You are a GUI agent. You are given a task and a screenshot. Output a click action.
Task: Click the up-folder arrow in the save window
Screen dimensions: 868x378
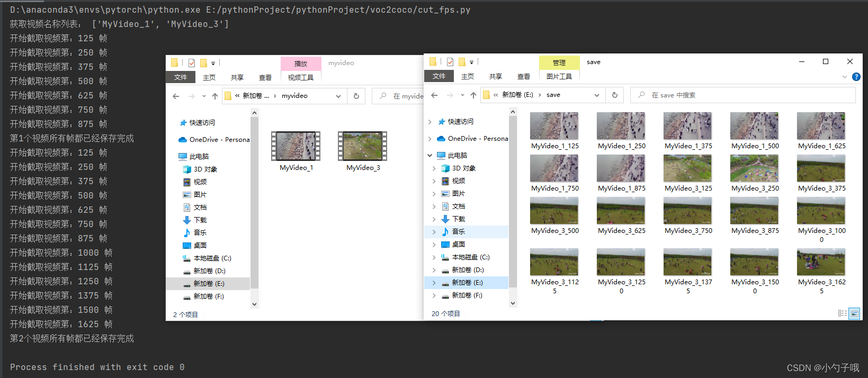pyautogui.click(x=473, y=95)
